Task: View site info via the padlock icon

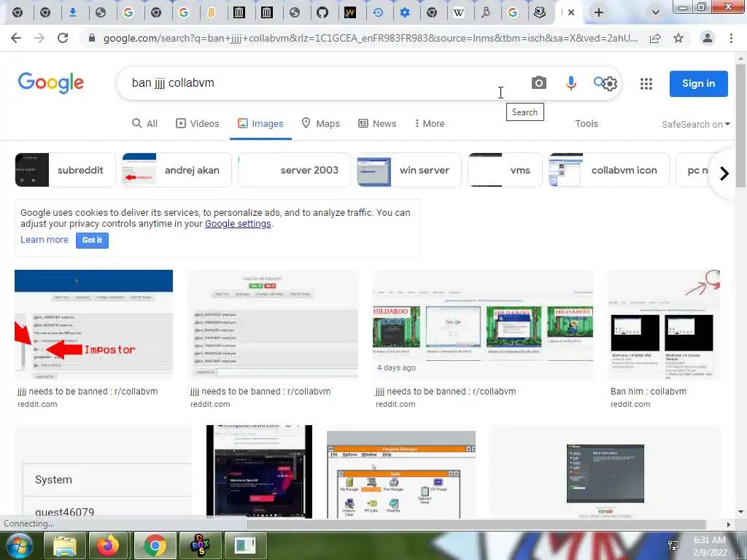Action: tap(92, 38)
